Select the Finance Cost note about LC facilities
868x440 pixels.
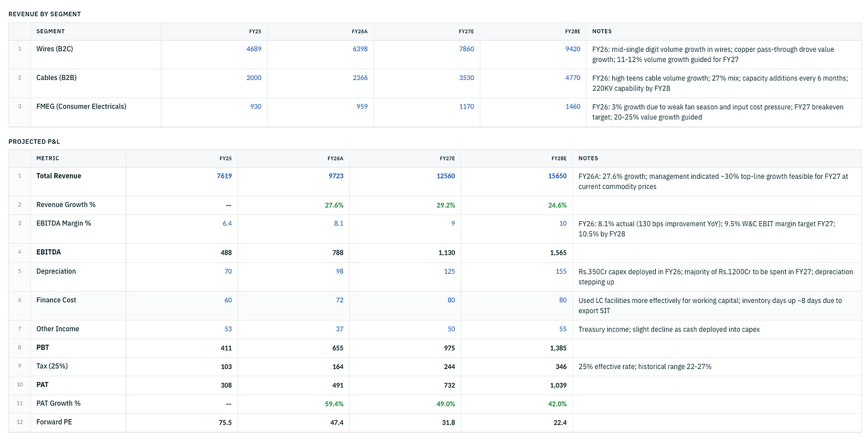click(x=710, y=305)
